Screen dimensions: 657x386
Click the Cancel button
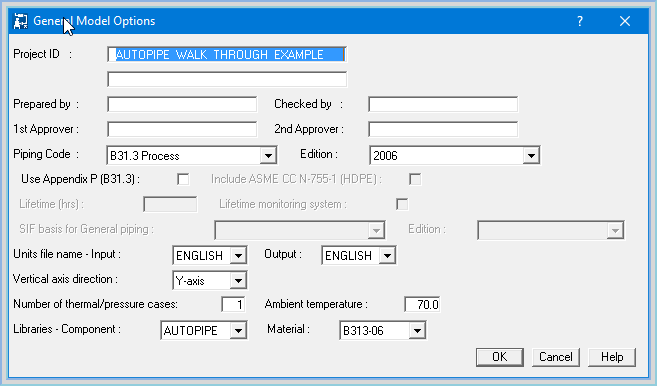[x=556, y=357]
